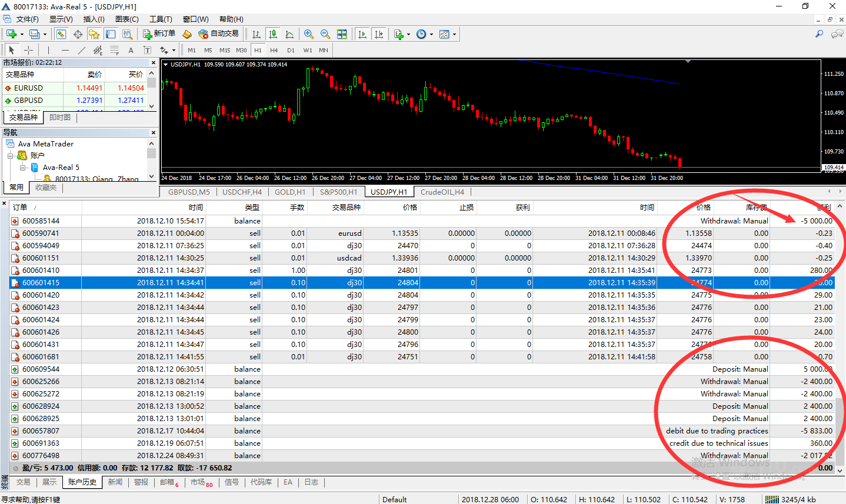Select the trendline drawing tool
The height and width of the screenshot is (504, 846).
pos(81,50)
